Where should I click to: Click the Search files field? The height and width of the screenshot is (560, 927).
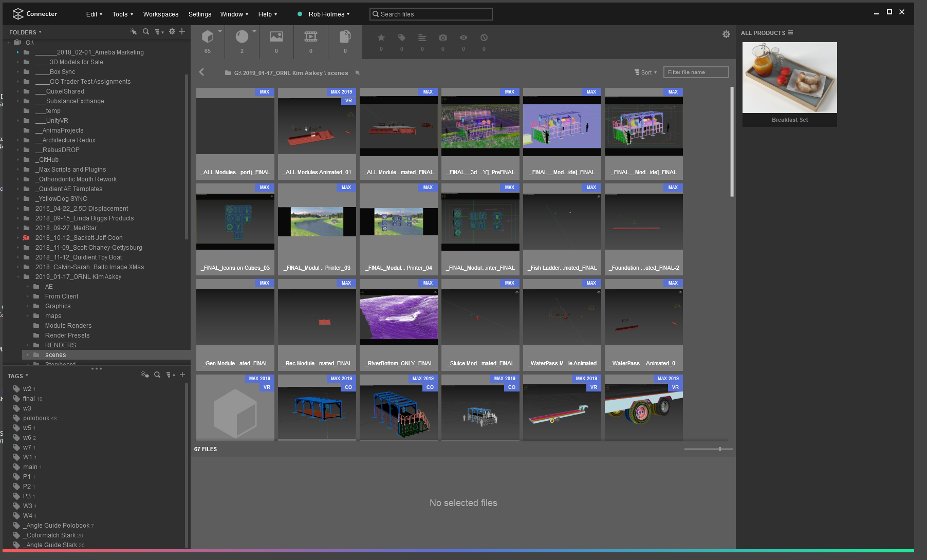(x=431, y=14)
